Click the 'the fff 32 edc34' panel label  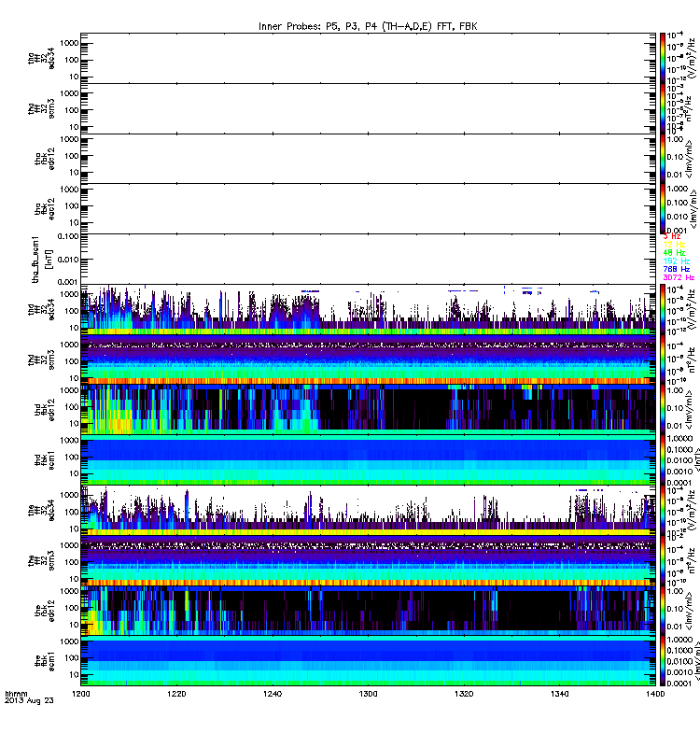click(x=41, y=510)
